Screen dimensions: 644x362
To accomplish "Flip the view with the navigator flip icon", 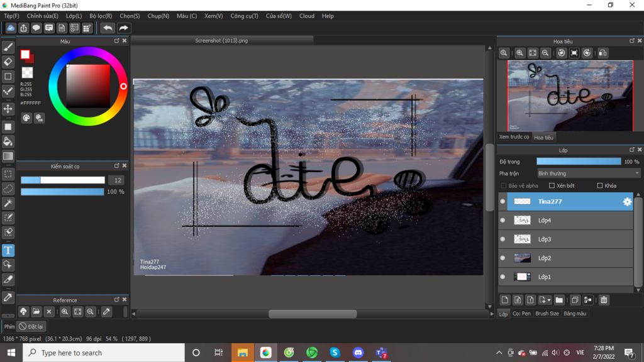I will [602, 53].
